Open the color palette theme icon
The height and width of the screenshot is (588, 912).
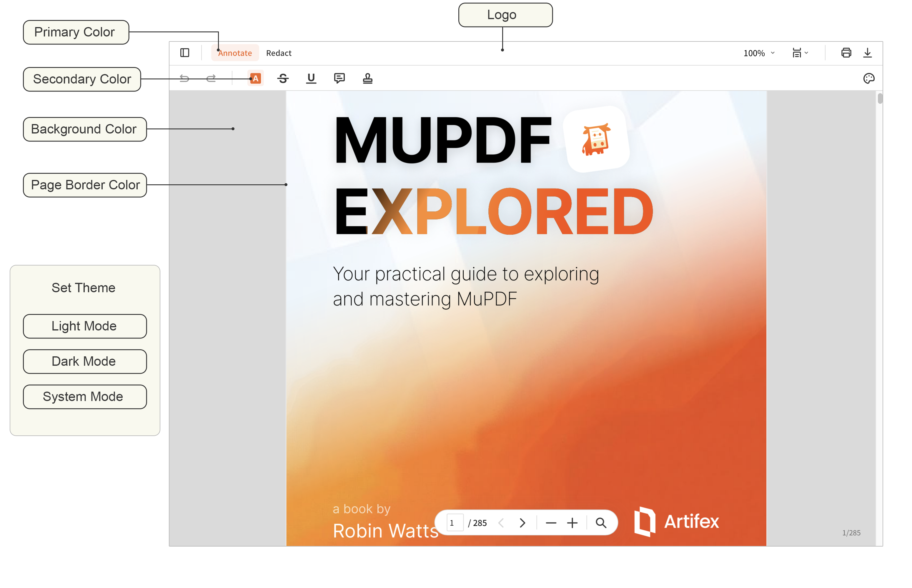point(868,79)
